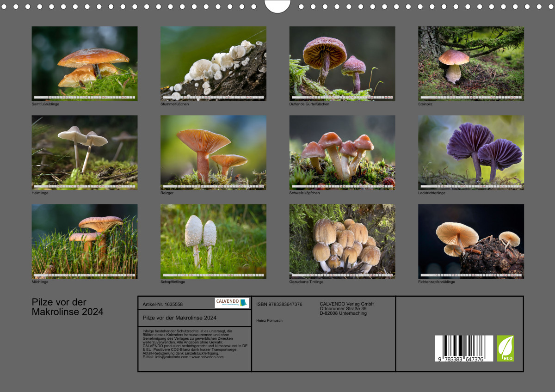Click the purple Lacktrichterlinge photo
This screenshot has height=392, width=555.
tap(471, 152)
